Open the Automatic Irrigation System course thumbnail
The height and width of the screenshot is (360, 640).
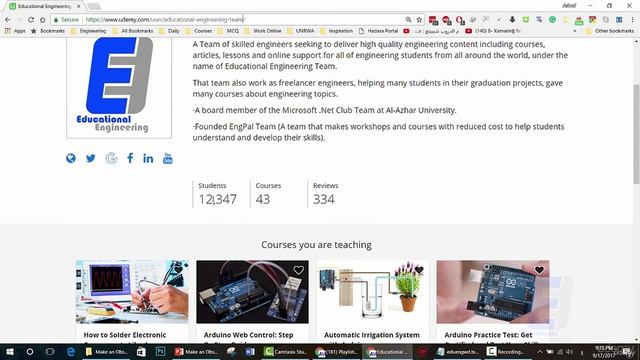(372, 292)
